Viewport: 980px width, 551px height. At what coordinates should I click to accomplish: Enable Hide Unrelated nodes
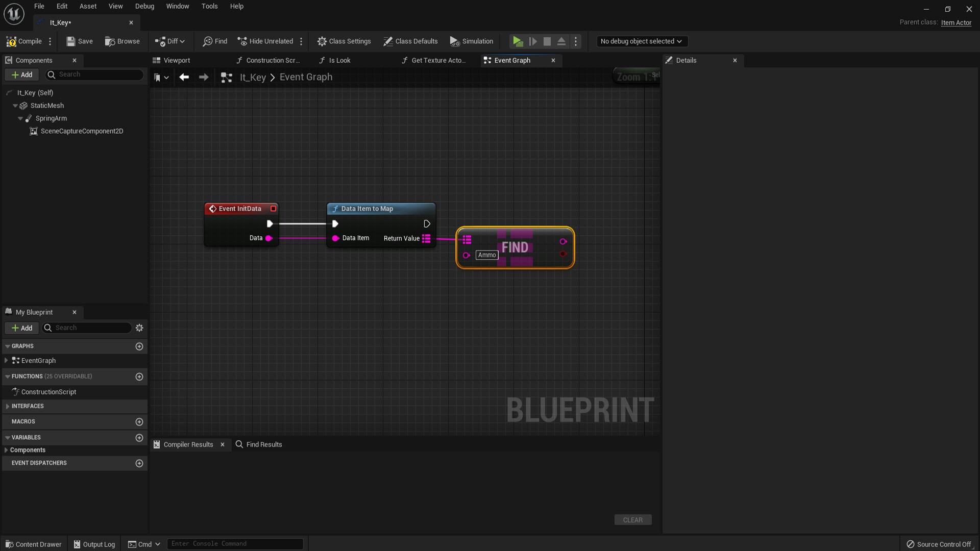point(265,41)
